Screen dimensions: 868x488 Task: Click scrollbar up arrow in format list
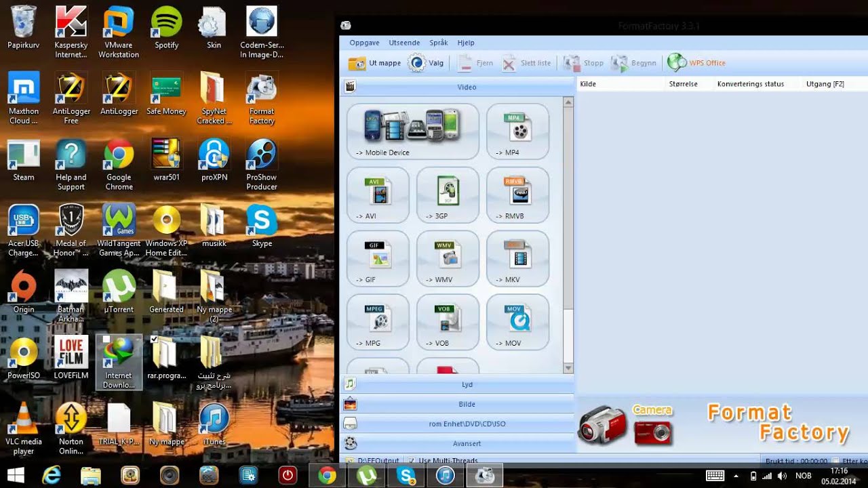(568, 102)
